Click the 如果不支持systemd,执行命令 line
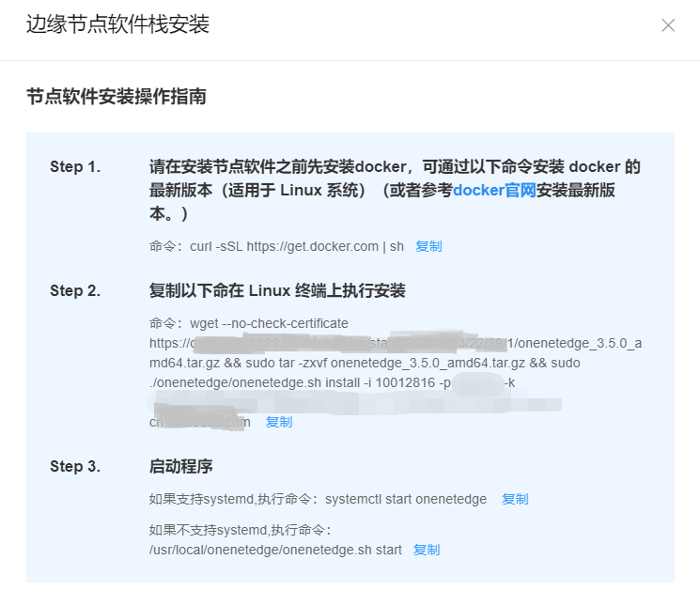This screenshot has height=606, width=700. tap(241, 530)
